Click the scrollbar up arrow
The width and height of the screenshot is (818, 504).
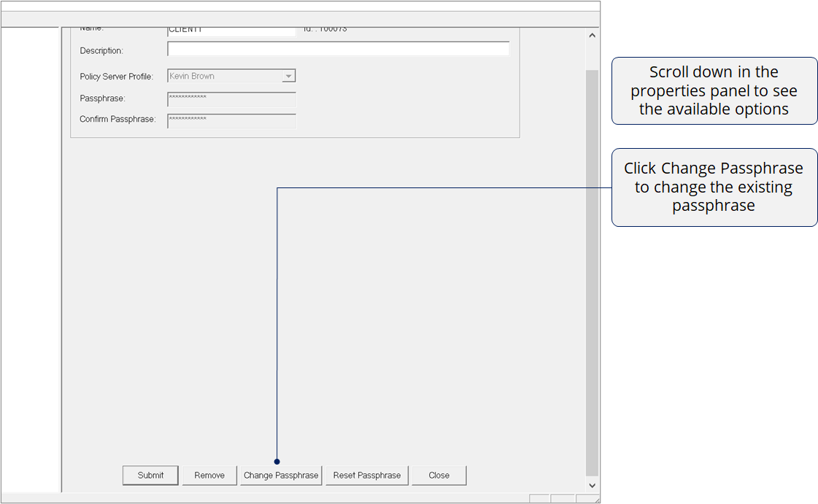click(592, 36)
